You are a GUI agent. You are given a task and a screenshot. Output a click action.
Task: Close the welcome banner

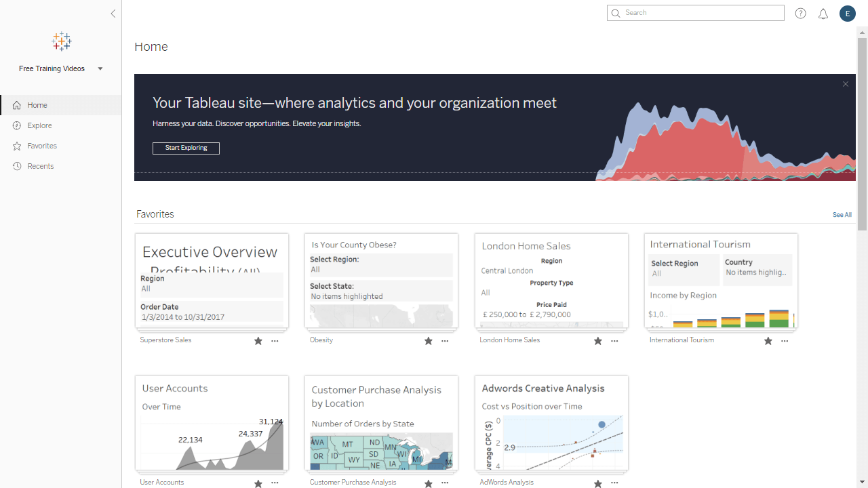tap(846, 84)
